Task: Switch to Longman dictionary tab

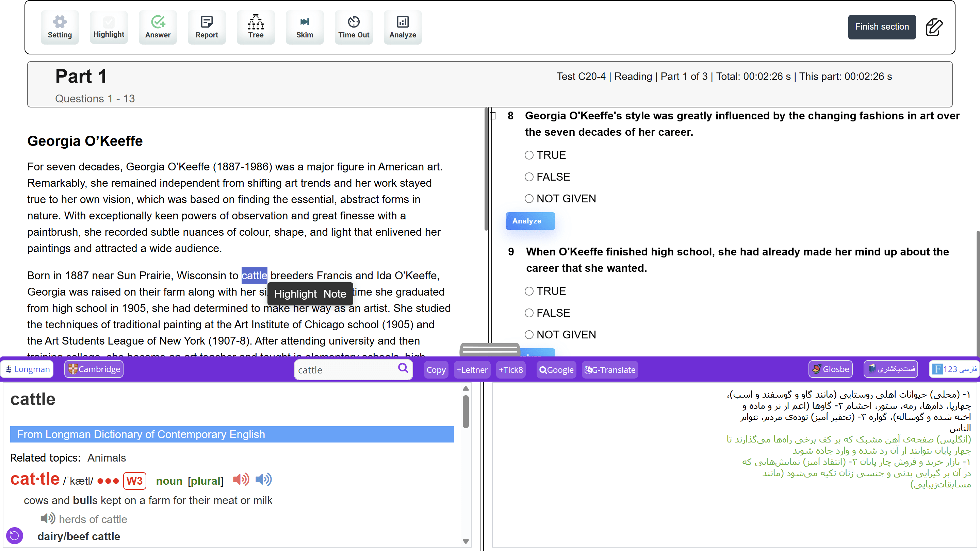Action: (27, 369)
